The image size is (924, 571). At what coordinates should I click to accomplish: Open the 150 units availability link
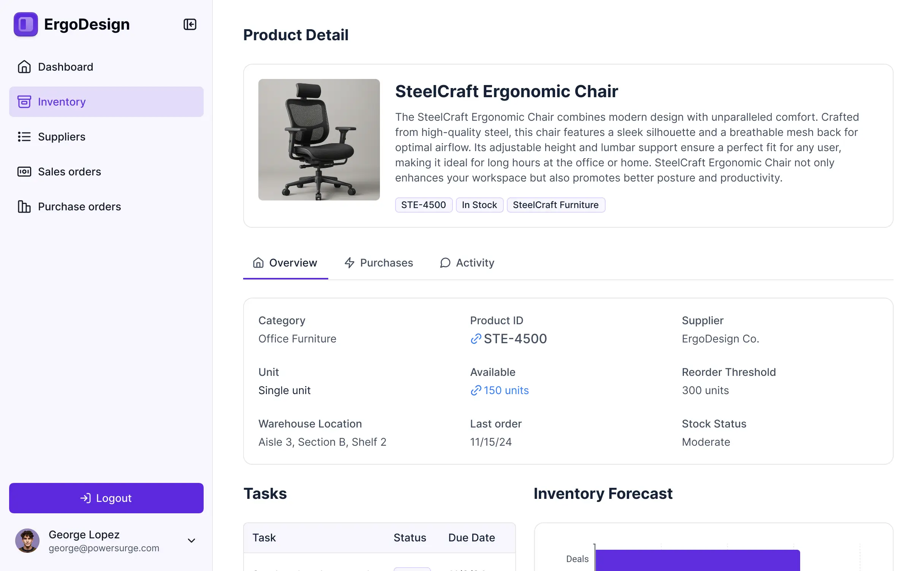pos(506,390)
